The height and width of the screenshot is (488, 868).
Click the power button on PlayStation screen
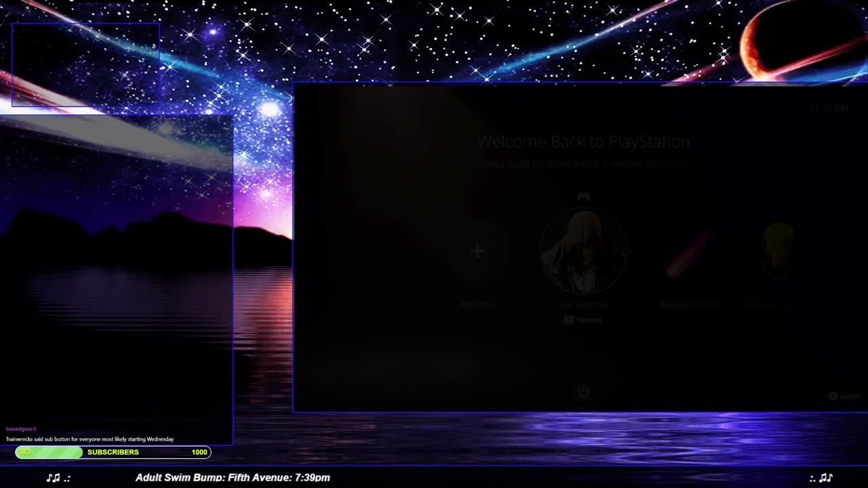pyautogui.click(x=583, y=392)
